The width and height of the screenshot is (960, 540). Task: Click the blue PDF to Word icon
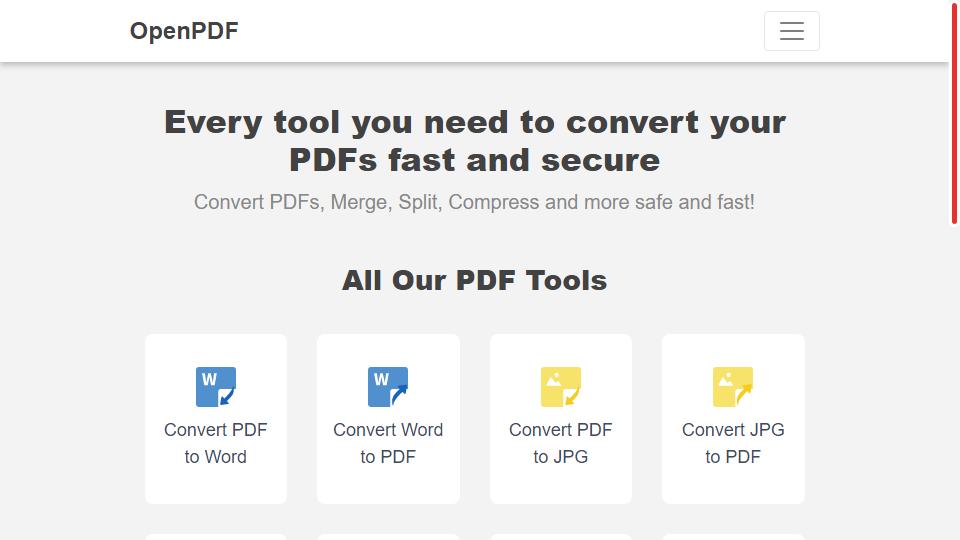(216, 386)
